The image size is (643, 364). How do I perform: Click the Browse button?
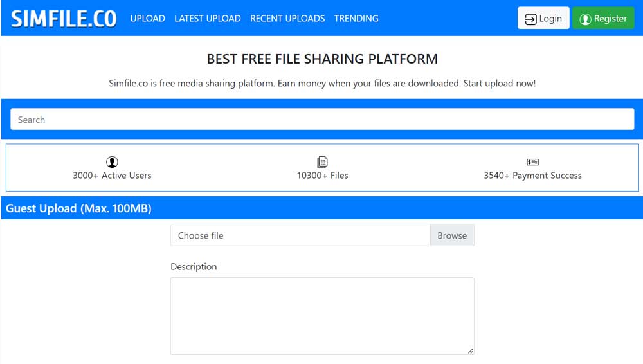click(x=452, y=235)
